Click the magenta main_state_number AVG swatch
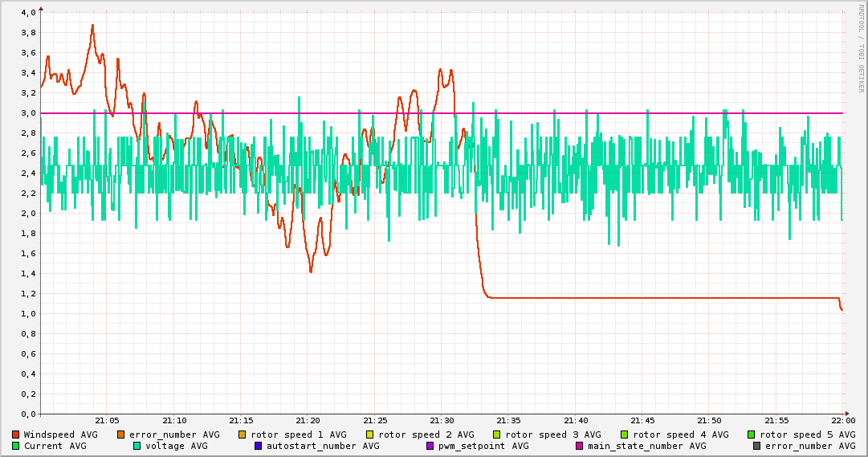Viewport: 868px width, 457px height. click(x=580, y=446)
